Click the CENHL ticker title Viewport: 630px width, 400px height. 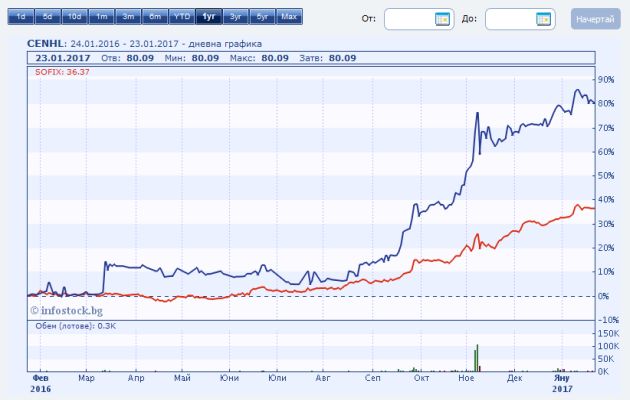(47, 43)
